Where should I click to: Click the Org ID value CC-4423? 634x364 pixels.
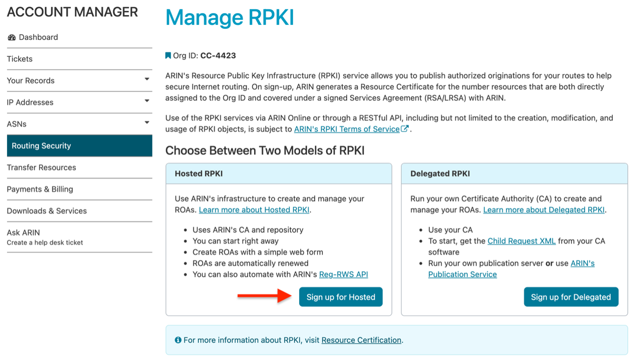(x=218, y=56)
